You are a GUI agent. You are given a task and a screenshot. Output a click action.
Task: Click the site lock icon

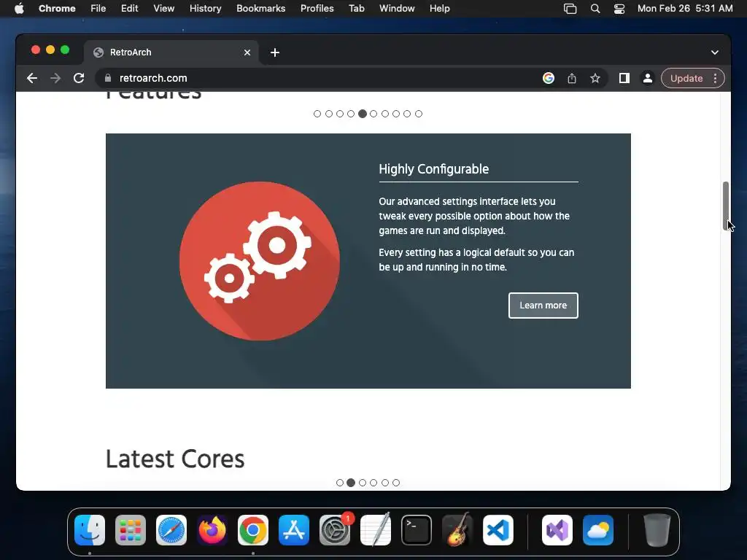(108, 78)
